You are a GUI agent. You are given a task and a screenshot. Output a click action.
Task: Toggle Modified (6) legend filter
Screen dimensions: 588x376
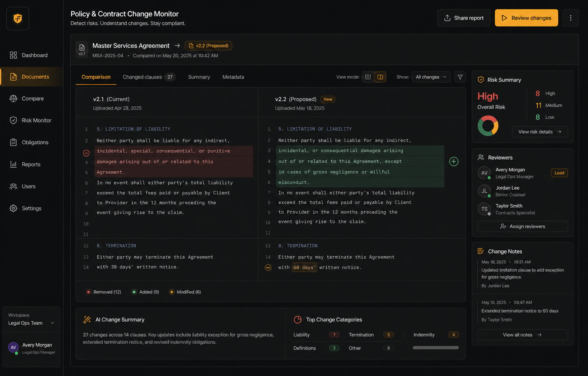pyautogui.click(x=185, y=292)
